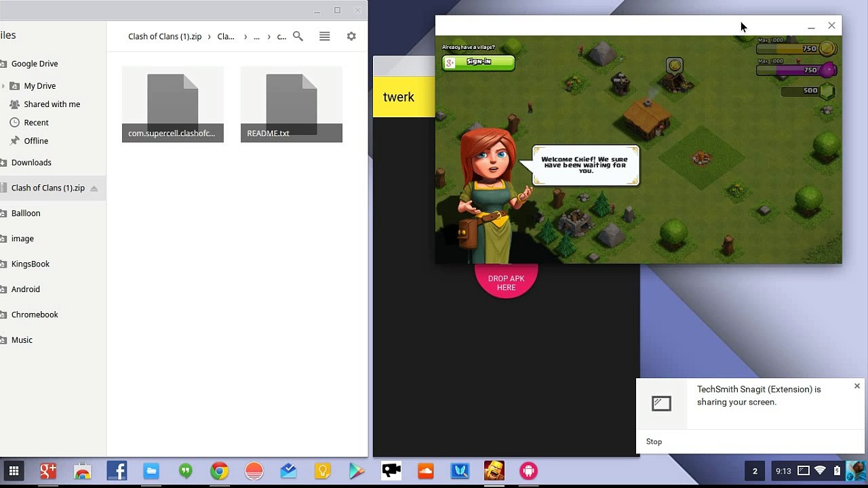This screenshot has height=488, width=868.
Task: Open the Wi-Fi status tray icon
Action: [x=820, y=470]
